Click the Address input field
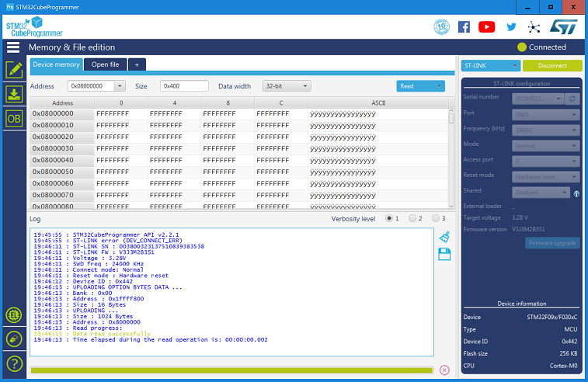The image size is (588, 382). [x=91, y=86]
